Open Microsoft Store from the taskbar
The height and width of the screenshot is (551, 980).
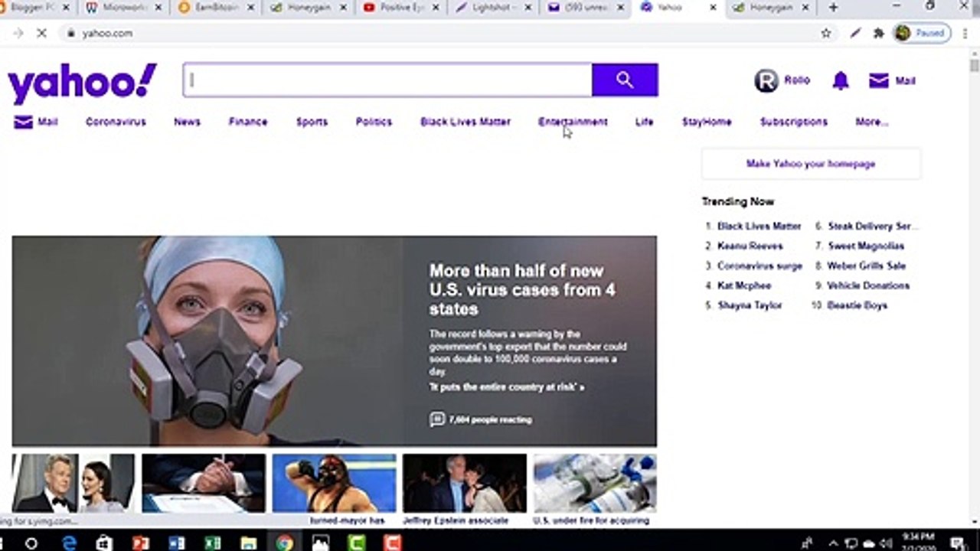pyautogui.click(x=104, y=543)
